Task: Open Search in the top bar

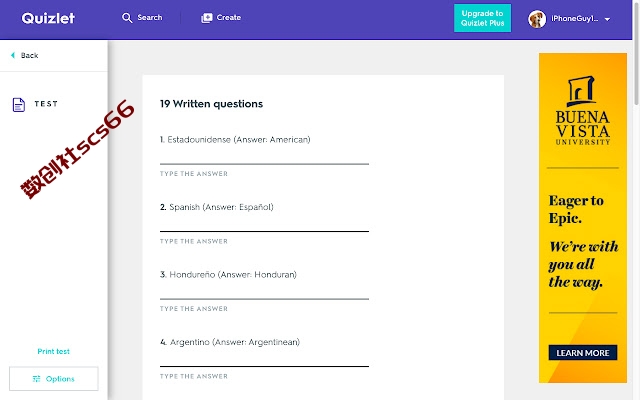Action: click(x=142, y=18)
